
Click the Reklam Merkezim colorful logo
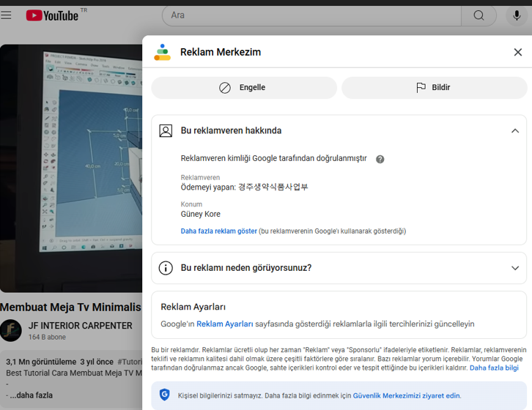[162, 52]
